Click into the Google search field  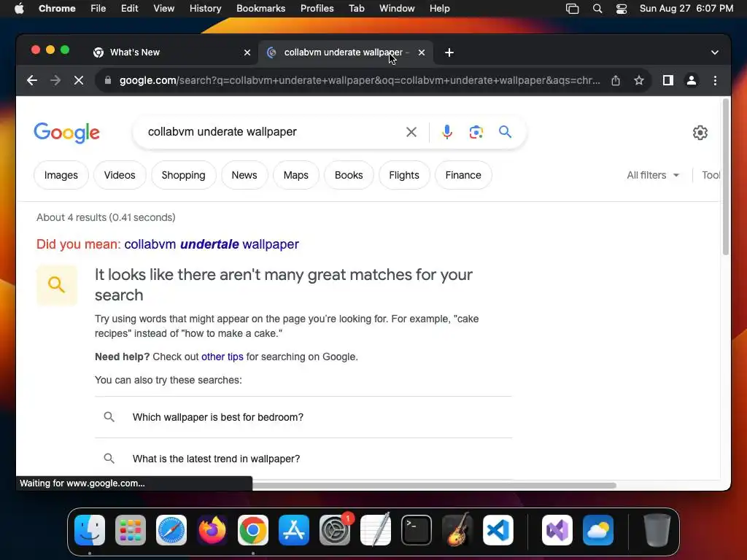click(x=271, y=132)
